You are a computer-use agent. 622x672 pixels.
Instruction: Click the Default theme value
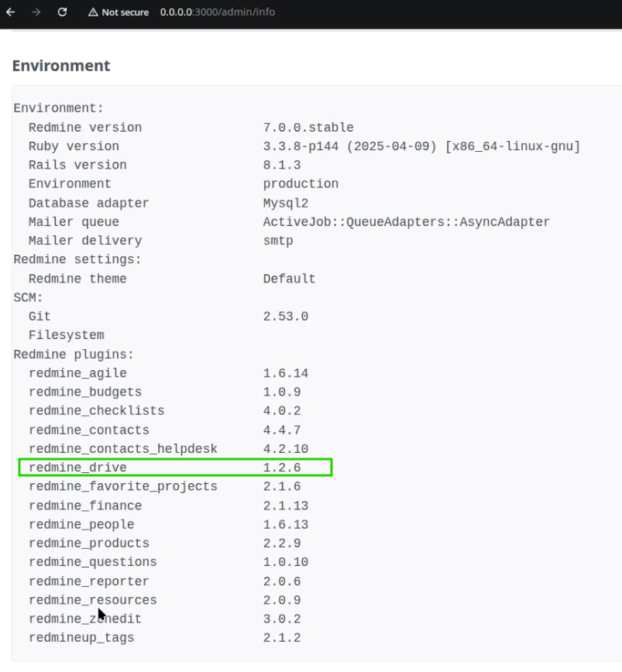point(290,279)
